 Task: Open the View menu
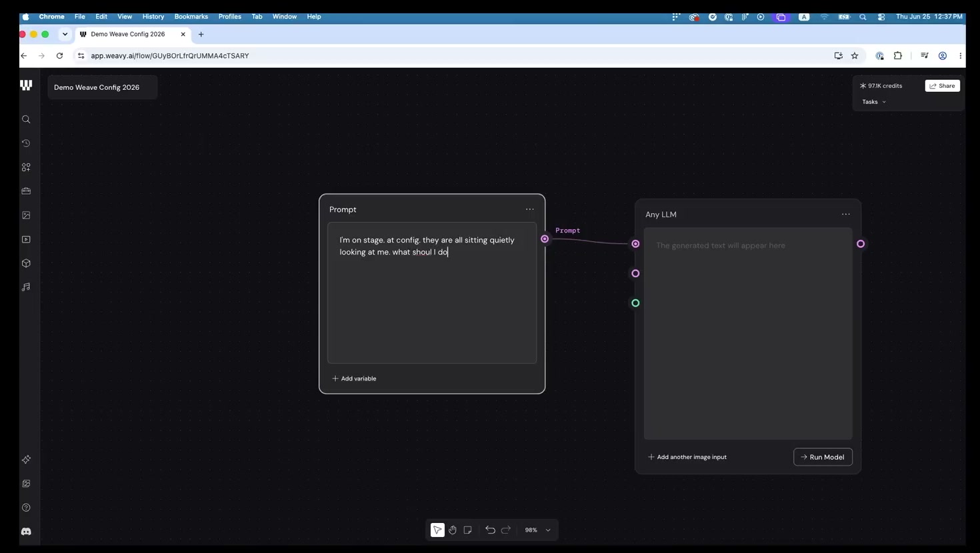pos(125,17)
